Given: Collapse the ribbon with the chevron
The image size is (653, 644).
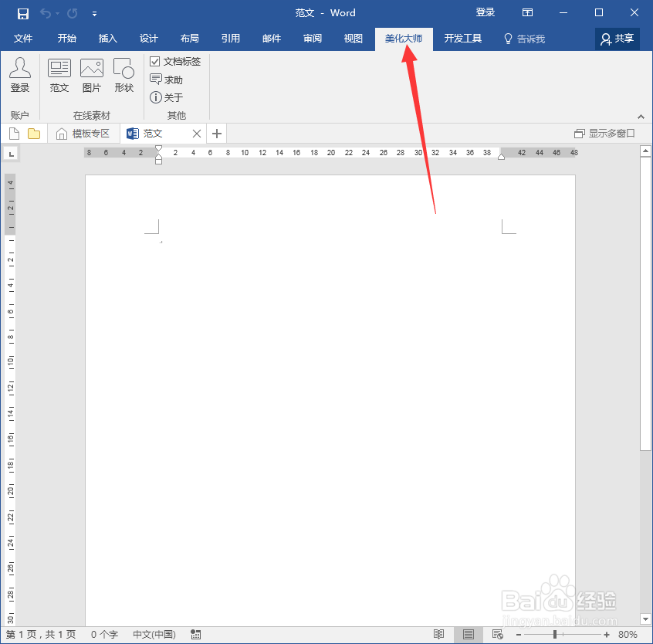Looking at the screenshot, I should pos(641,117).
